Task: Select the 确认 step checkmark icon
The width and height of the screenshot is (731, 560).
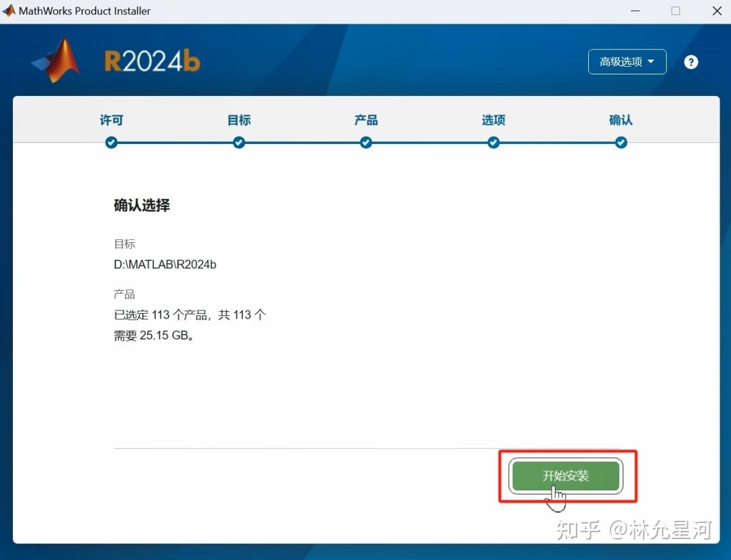Action: [621, 143]
